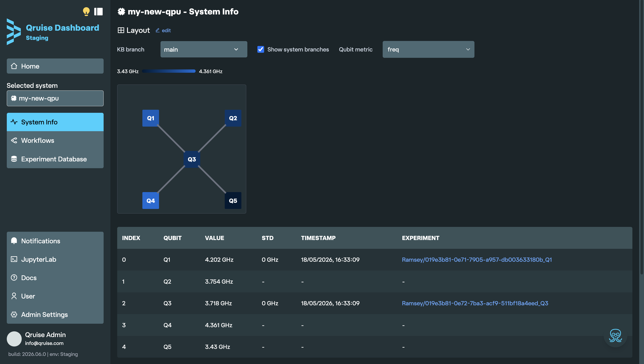The image size is (644, 364).
Task: Open the my-new-qpu system selector
Action: (x=55, y=98)
